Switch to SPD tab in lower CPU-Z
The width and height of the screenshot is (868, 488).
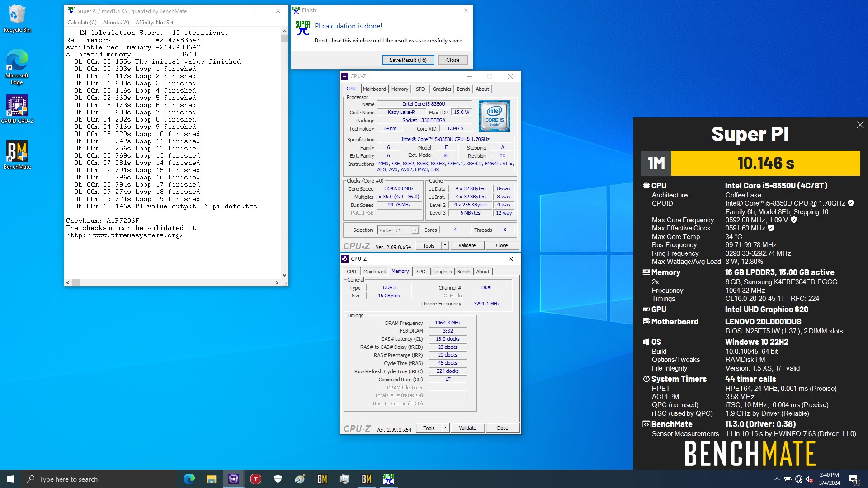tap(421, 272)
